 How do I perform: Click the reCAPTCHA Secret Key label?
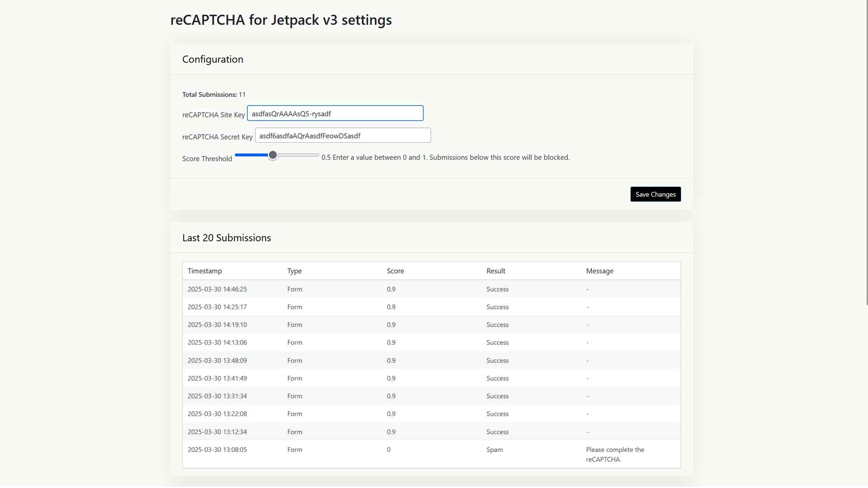[x=217, y=137]
